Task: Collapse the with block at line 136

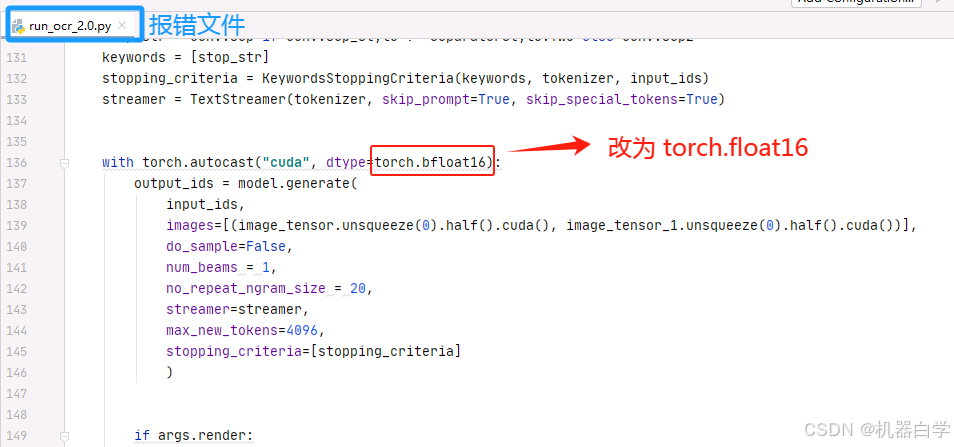Action: pyautogui.click(x=64, y=163)
